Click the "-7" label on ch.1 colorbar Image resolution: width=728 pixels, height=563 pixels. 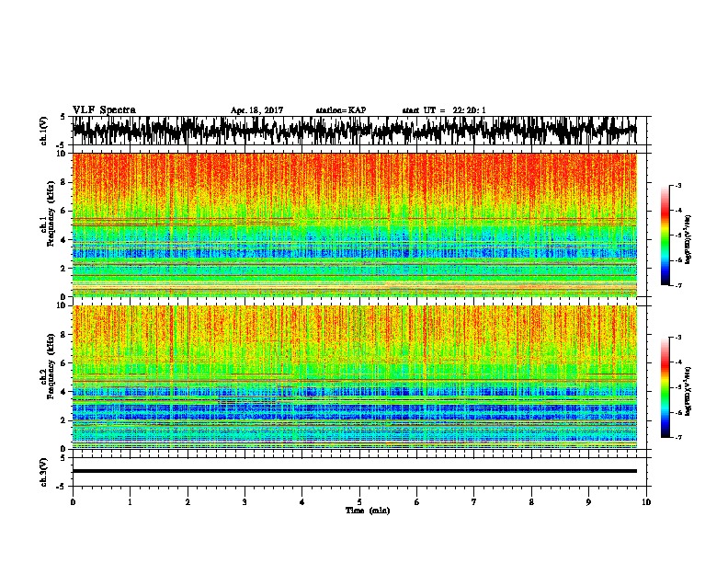coord(677,285)
